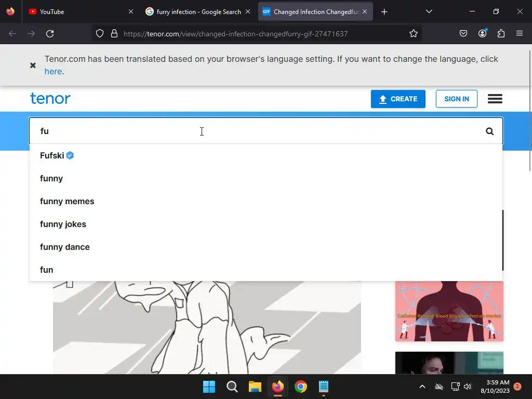Click the main Changed Infection GIF

[207, 327]
